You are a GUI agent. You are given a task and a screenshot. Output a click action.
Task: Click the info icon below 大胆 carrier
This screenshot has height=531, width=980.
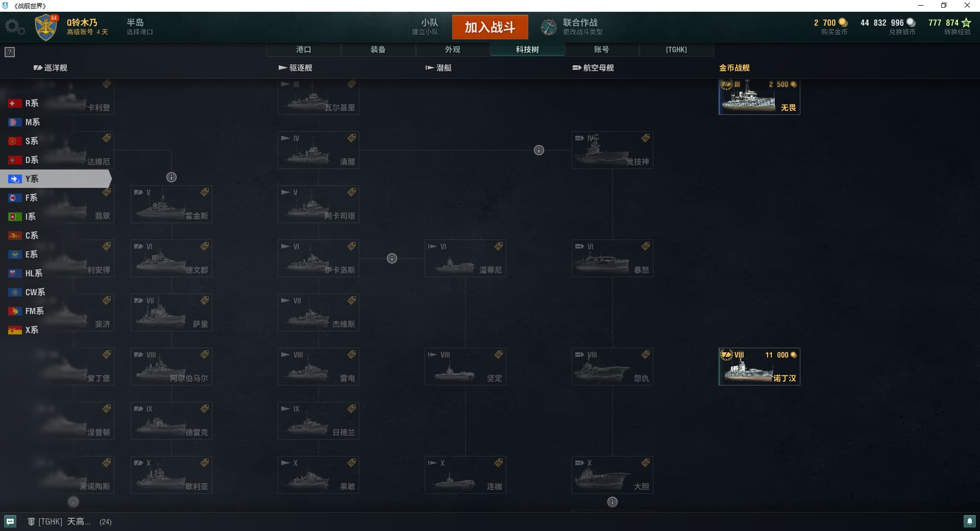coord(612,502)
